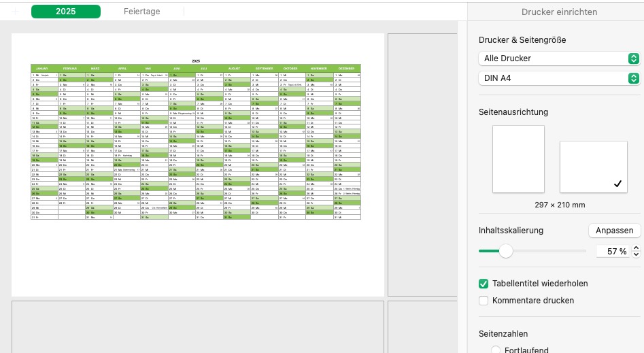Click the add sheet plus icon
Image resolution: width=644 pixels, height=353 pixels.
(16, 12)
